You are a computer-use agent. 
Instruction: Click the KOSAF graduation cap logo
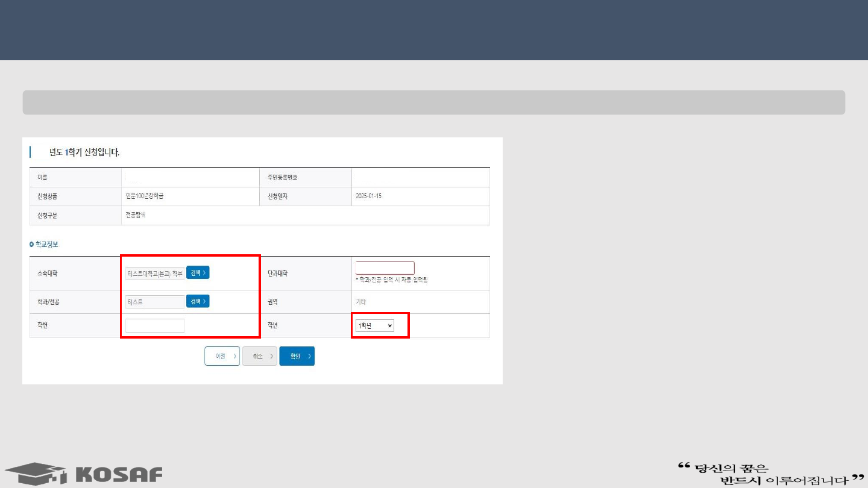pyautogui.click(x=35, y=474)
